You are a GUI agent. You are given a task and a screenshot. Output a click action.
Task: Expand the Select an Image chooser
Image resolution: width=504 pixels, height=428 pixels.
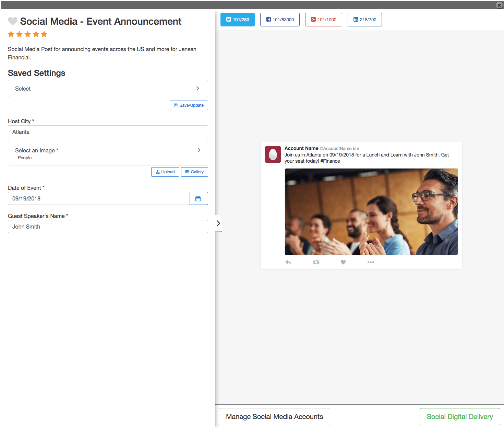[x=108, y=154]
